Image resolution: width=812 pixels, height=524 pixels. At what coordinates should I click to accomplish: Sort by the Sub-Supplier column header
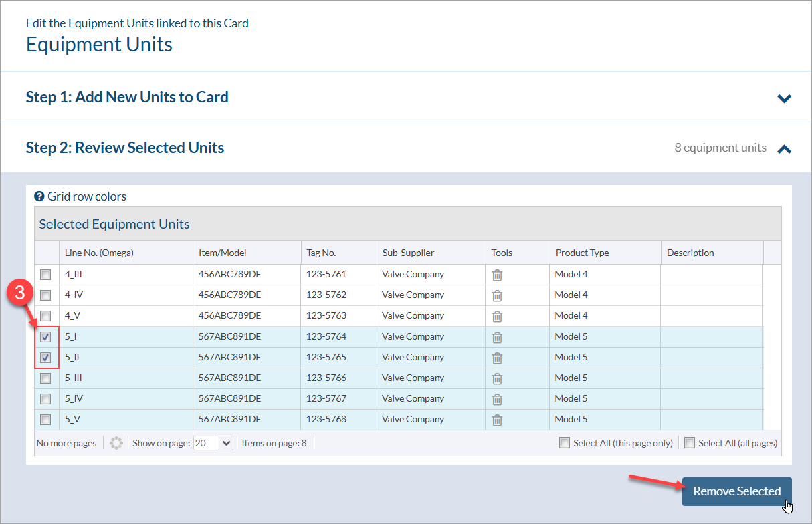431,253
